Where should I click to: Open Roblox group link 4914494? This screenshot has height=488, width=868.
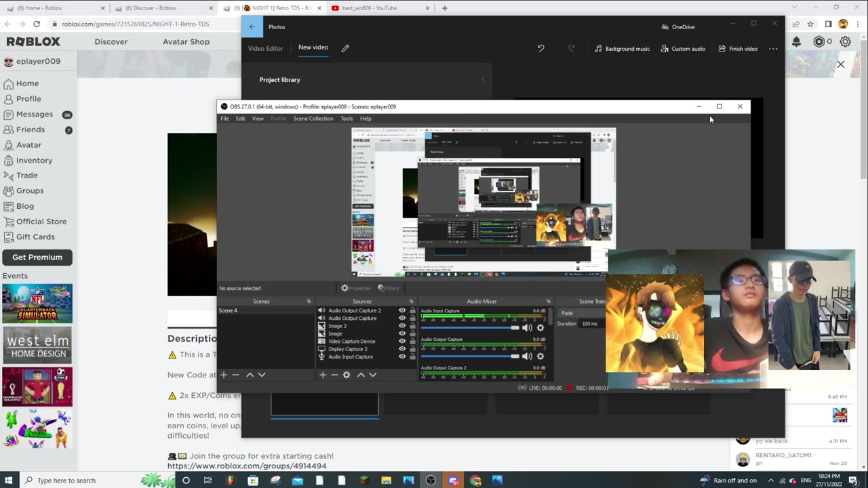click(247, 466)
